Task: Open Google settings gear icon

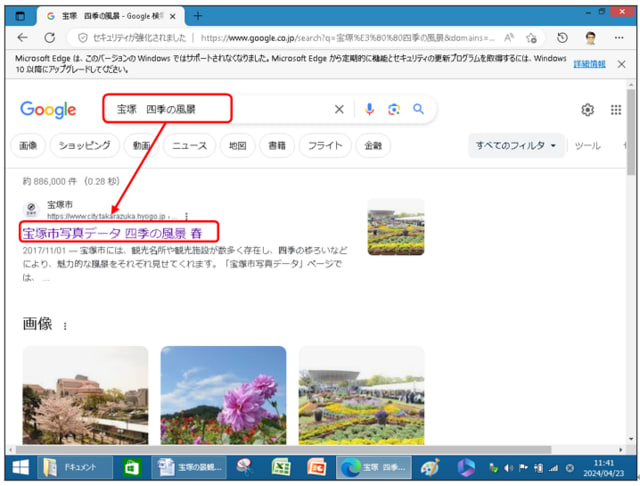Action: [588, 110]
